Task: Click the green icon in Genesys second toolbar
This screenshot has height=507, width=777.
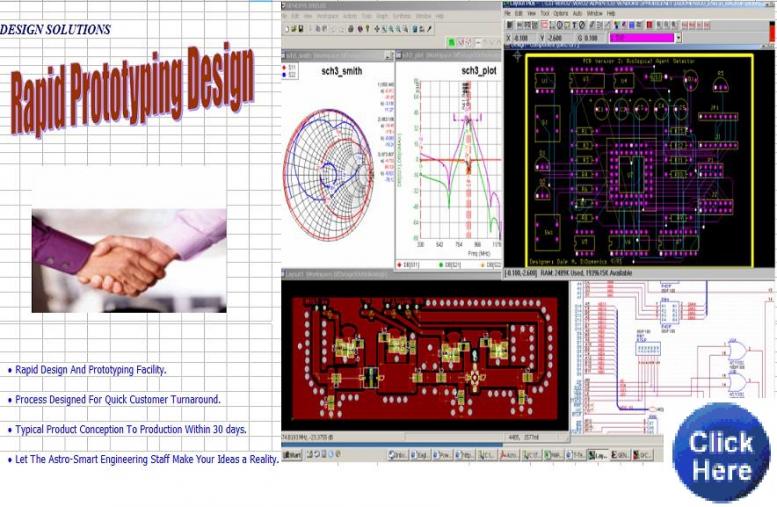Action: (451, 43)
